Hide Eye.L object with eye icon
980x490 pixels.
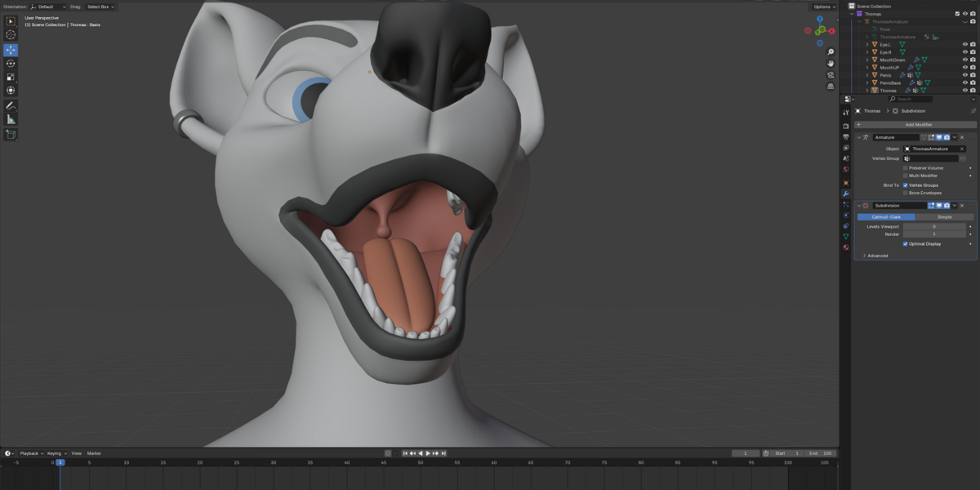pyautogui.click(x=964, y=44)
